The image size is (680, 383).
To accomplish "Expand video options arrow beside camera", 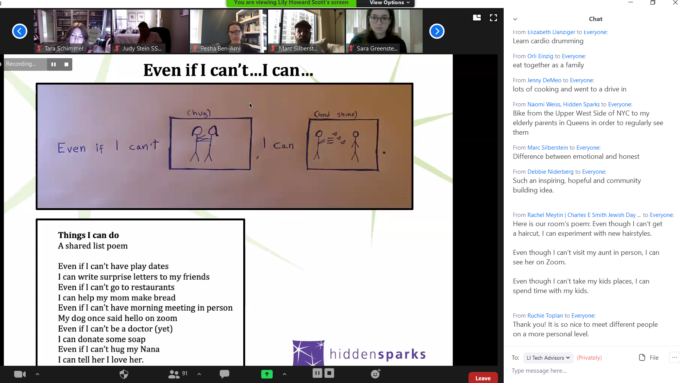I will (x=37, y=374).
